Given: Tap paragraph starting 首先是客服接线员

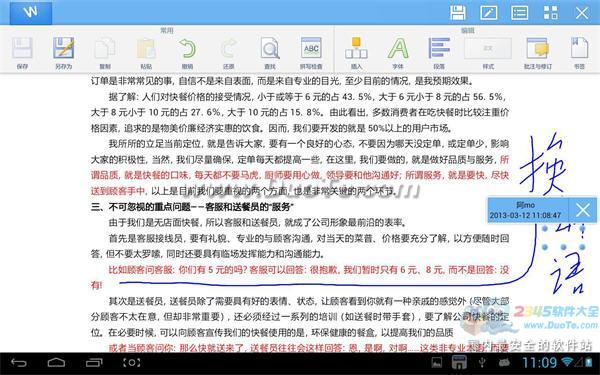Looking at the screenshot, I should [300, 246].
